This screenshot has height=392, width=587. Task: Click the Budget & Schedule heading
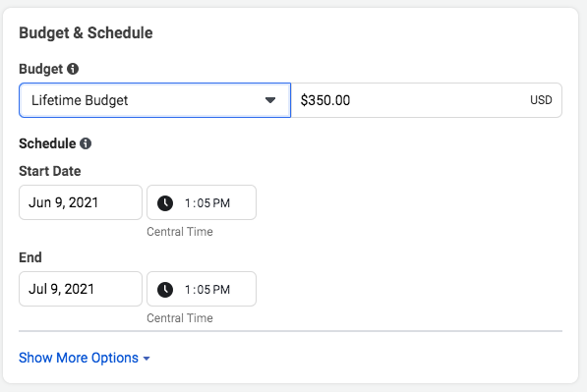point(86,33)
